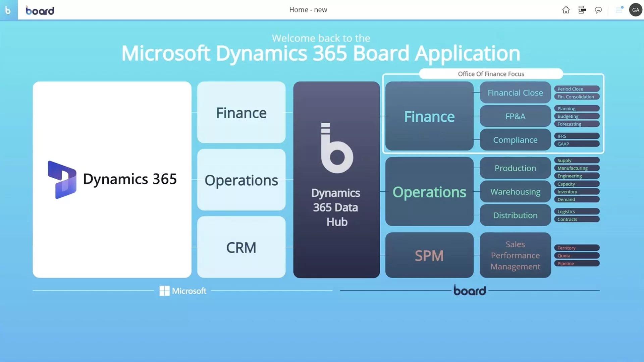Click the GAAP pill
This screenshot has height=362, width=644.
(x=577, y=143)
